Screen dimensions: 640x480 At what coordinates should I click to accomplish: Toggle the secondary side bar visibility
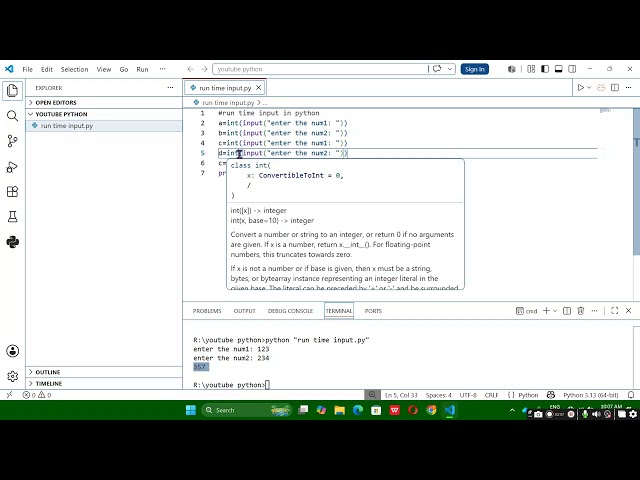572,69
